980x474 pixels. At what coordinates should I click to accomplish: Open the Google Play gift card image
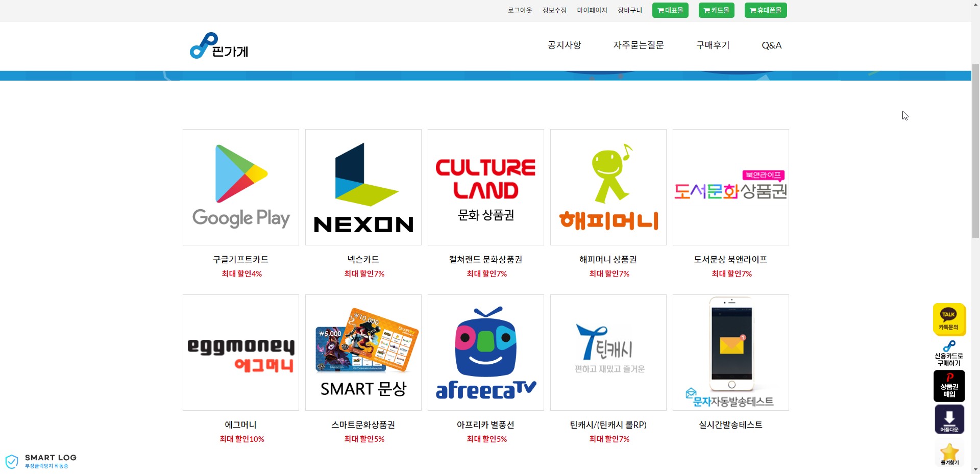pos(241,187)
